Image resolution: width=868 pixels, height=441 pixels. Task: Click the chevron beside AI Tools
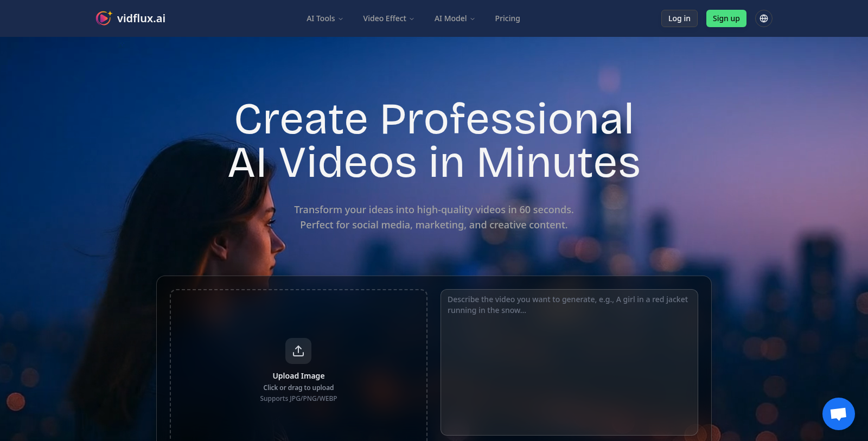point(341,19)
